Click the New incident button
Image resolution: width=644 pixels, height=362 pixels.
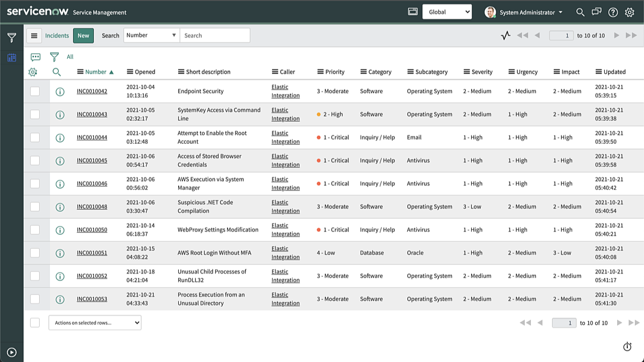click(83, 35)
